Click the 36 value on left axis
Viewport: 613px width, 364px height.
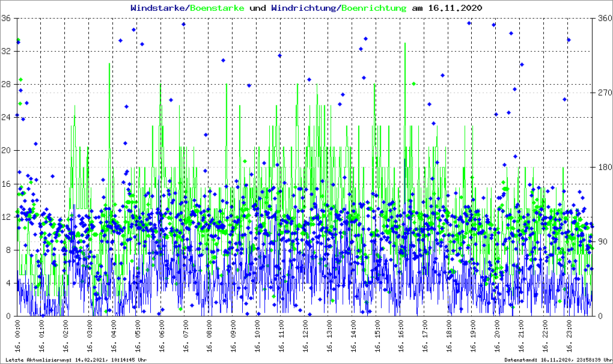tap(7, 18)
